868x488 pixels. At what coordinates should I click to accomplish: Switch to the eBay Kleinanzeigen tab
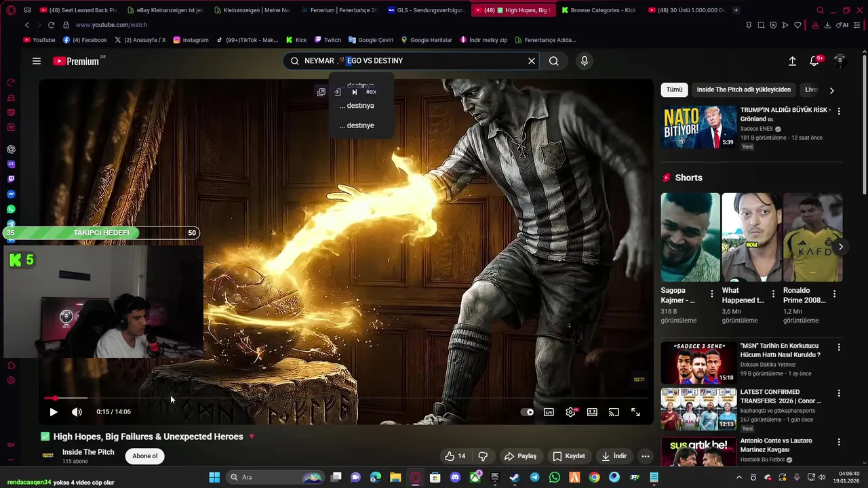click(x=166, y=10)
